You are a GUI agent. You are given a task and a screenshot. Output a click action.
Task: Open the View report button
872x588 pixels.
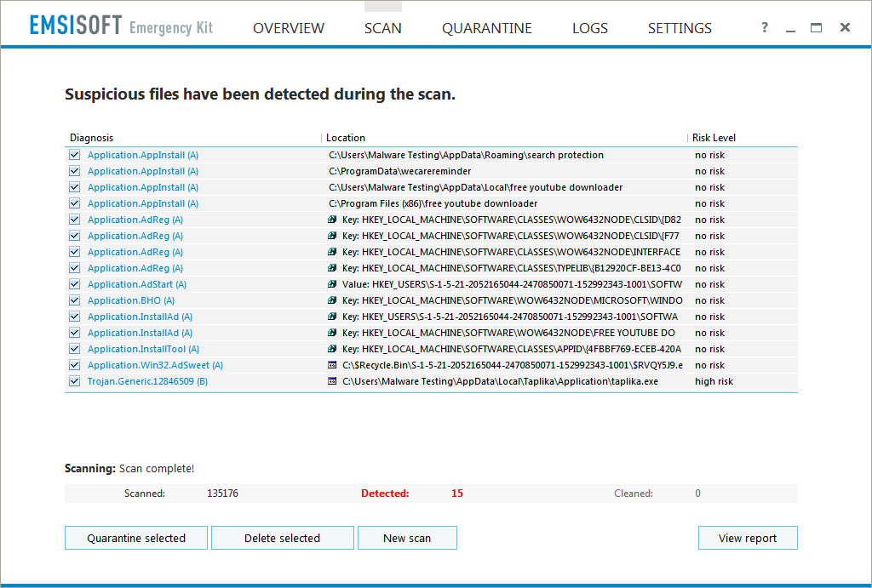(x=748, y=538)
